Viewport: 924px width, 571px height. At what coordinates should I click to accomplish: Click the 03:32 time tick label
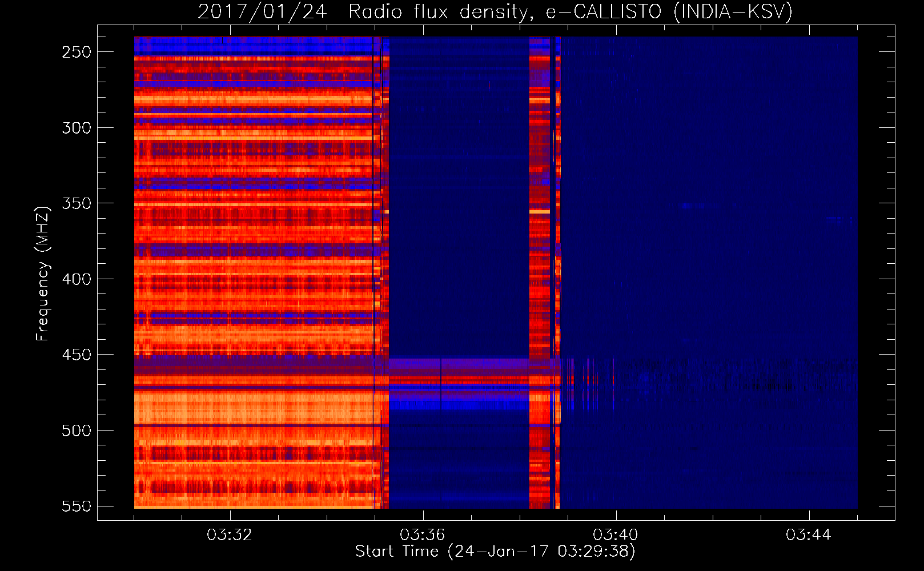[x=230, y=535]
